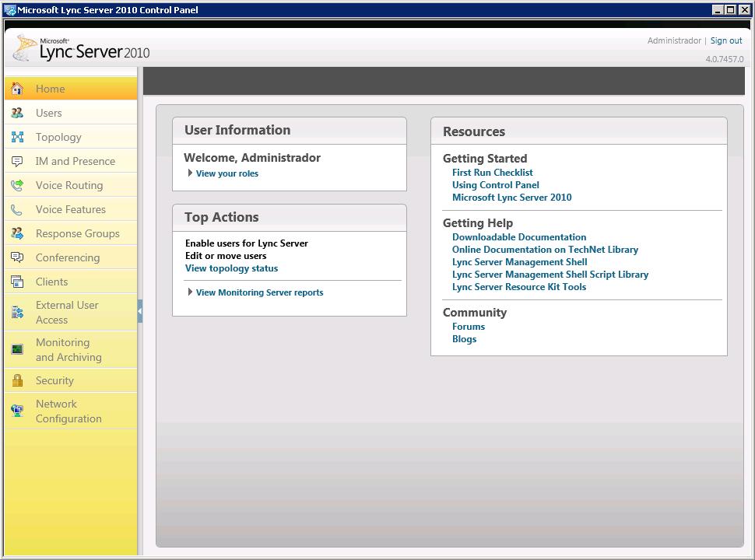Image resolution: width=755 pixels, height=560 pixels.
Task: Click the Conferencing icon in sidebar
Action: click(17, 257)
